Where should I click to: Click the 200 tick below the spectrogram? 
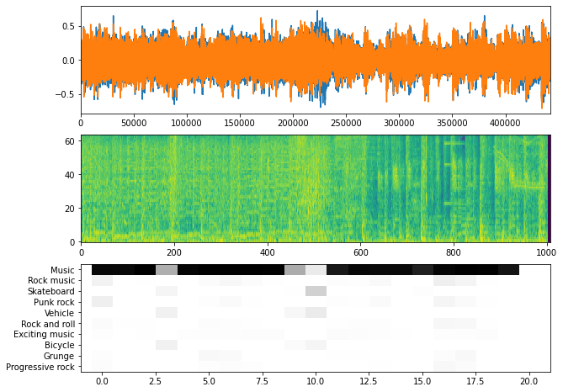[x=174, y=252]
